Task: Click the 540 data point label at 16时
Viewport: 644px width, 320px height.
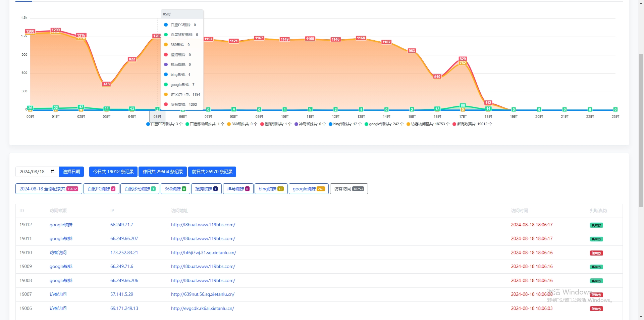Action: click(x=437, y=77)
